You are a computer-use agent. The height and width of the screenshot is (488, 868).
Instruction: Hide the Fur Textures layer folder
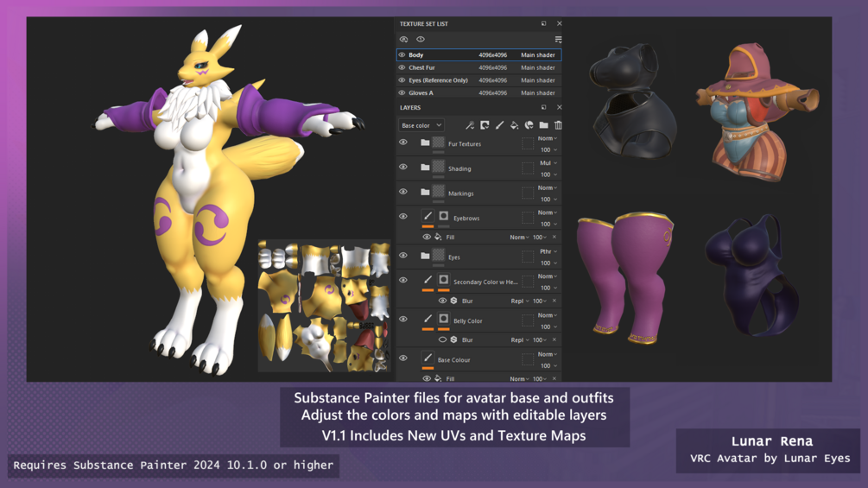(x=403, y=143)
